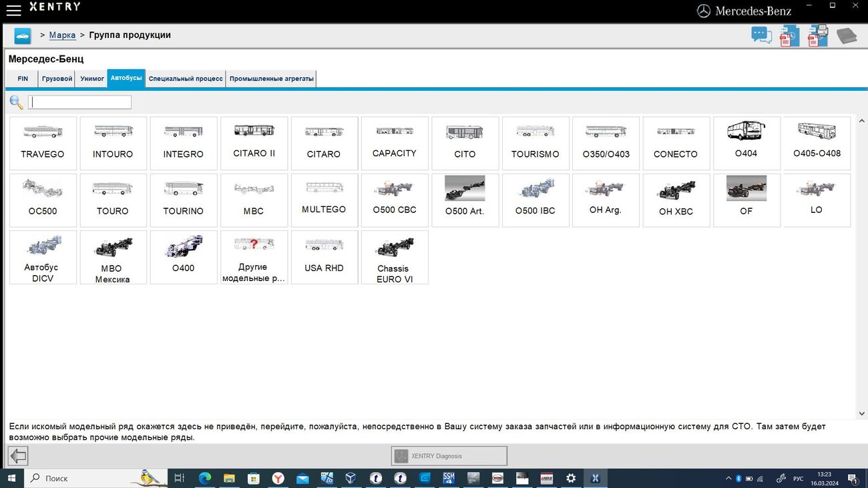Open Yandex browser from the taskbar
This screenshot has width=868, height=488.
278,478
